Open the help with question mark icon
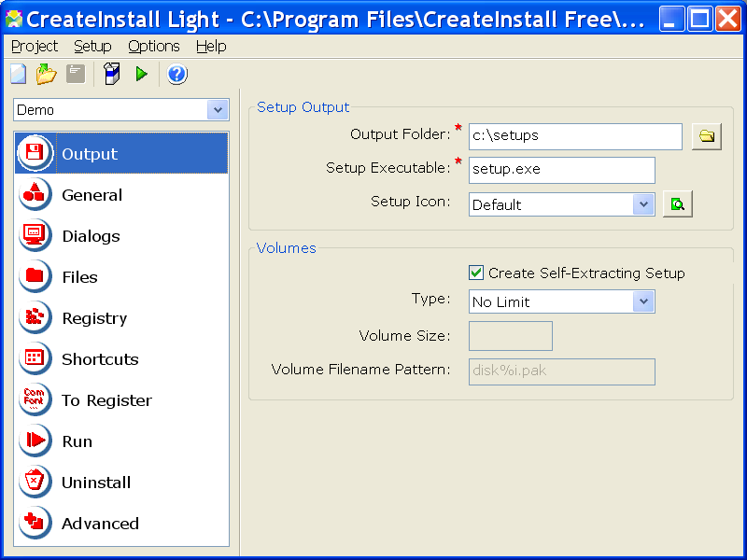 tap(176, 74)
